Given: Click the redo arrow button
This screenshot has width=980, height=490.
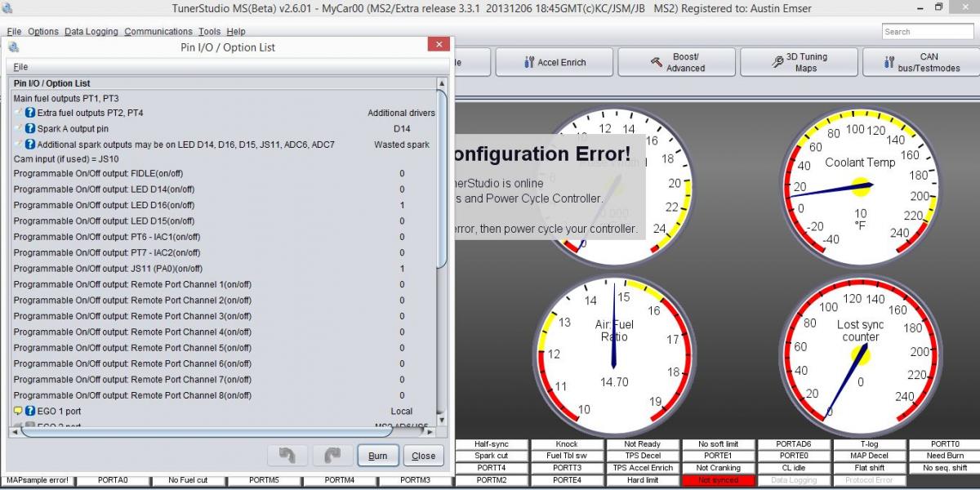Looking at the screenshot, I should [332, 456].
